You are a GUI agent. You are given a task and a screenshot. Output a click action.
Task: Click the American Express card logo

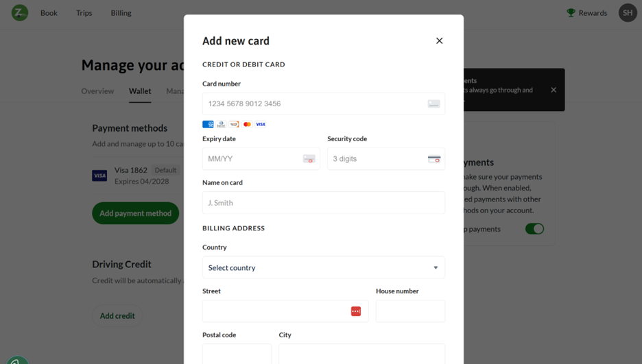(x=208, y=124)
